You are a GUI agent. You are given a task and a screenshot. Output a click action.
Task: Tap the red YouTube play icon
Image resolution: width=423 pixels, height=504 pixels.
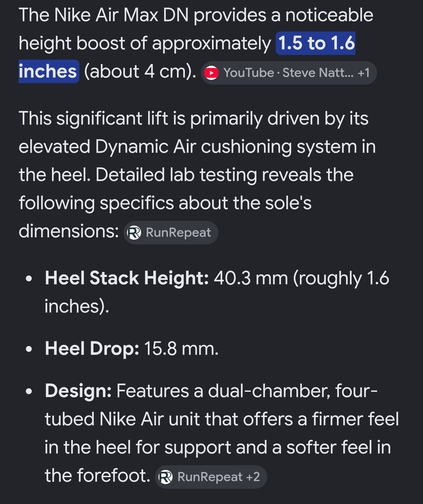click(211, 73)
